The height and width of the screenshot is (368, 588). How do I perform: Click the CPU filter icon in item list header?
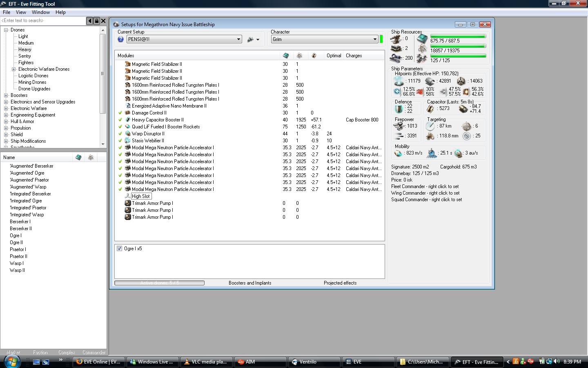click(x=78, y=157)
